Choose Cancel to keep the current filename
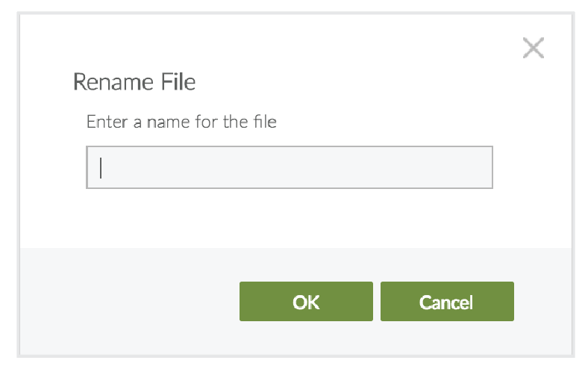The height and width of the screenshot is (372, 588). point(446,302)
